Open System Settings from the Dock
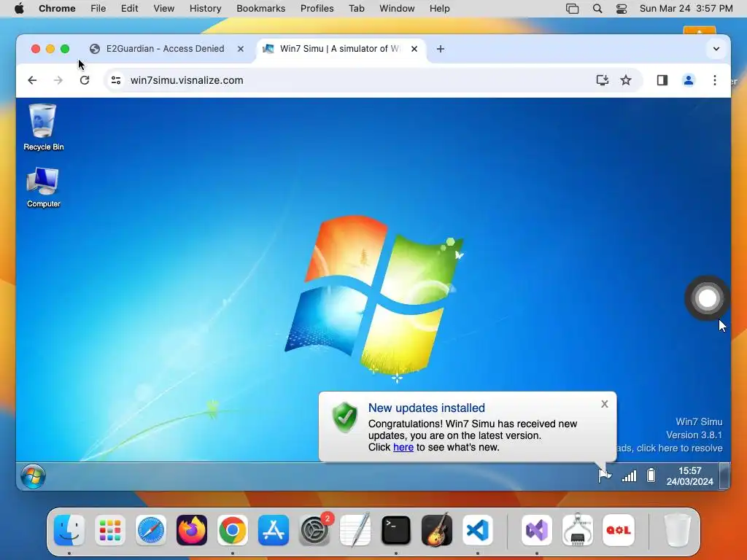The width and height of the screenshot is (747, 560). point(314,530)
